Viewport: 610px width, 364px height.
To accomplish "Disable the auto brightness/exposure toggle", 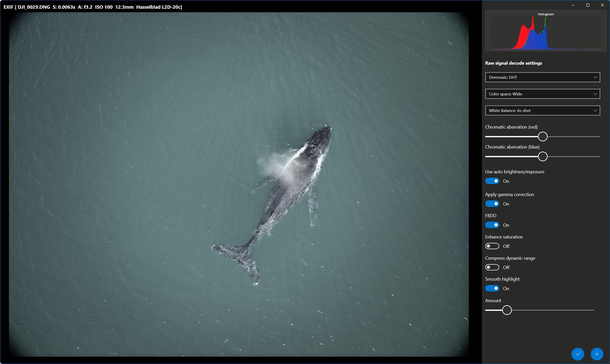I will point(492,180).
